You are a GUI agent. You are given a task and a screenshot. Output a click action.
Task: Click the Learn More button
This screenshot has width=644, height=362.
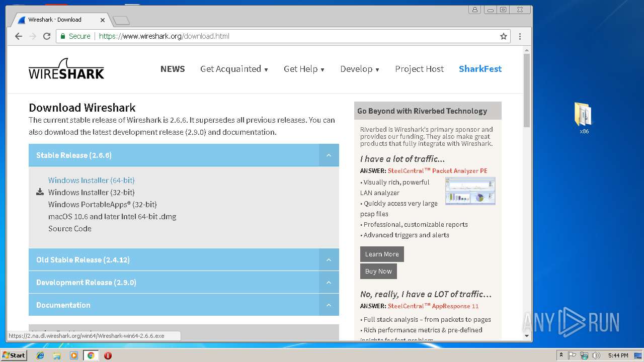coord(382,254)
